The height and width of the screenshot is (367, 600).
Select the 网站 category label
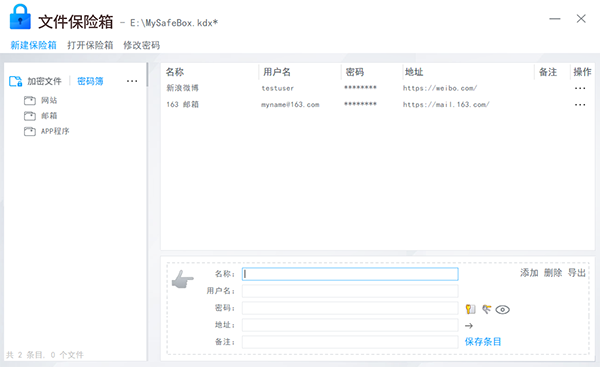pos(49,101)
